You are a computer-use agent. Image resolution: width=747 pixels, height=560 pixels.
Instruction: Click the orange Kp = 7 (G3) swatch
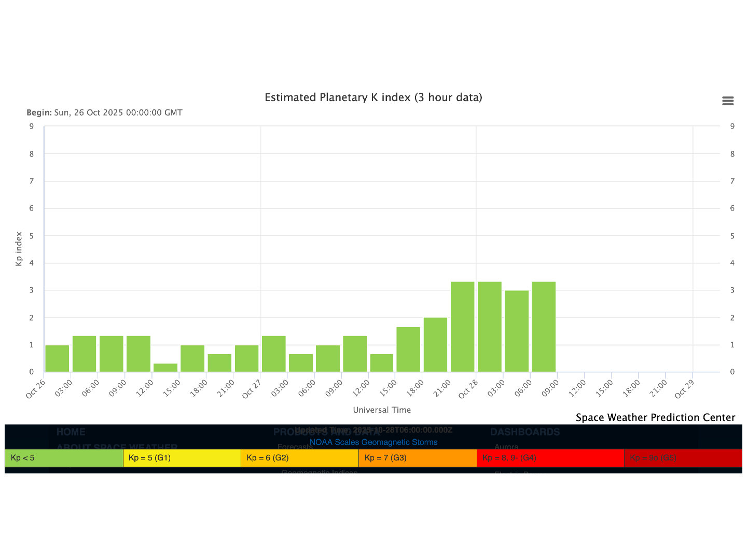point(417,458)
